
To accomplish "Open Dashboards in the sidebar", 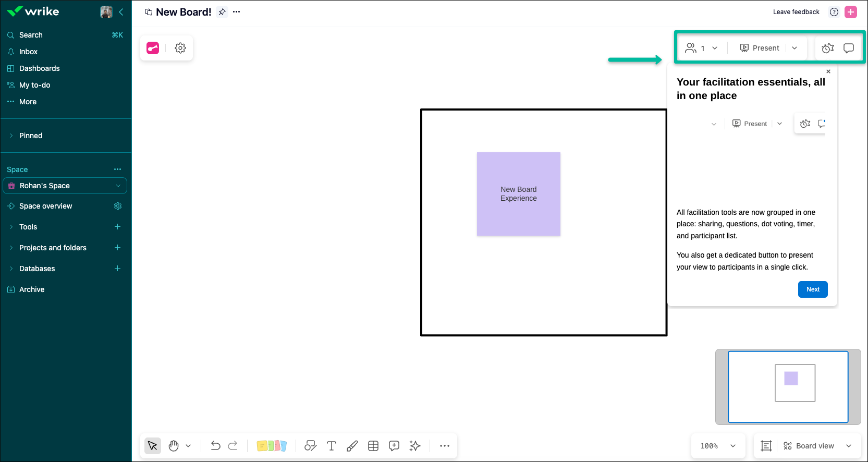I will pos(39,68).
